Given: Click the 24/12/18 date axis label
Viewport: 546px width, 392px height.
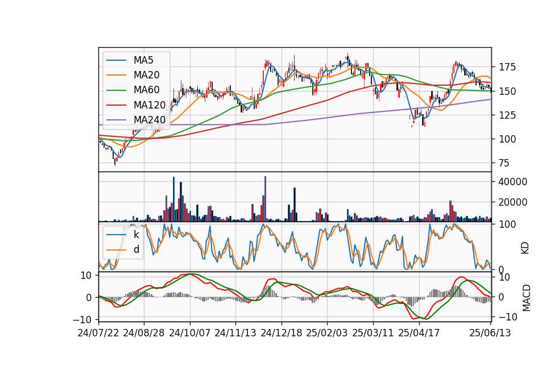Looking at the screenshot, I should 282,333.
